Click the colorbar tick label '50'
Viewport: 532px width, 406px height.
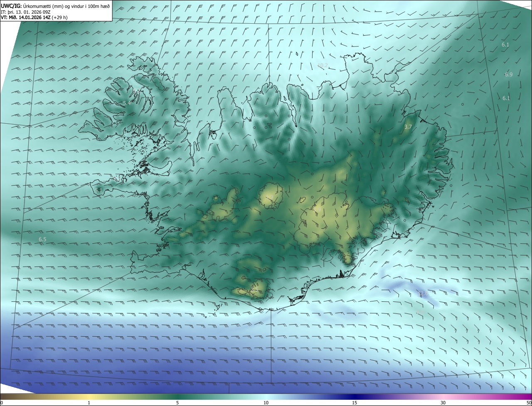529,403
